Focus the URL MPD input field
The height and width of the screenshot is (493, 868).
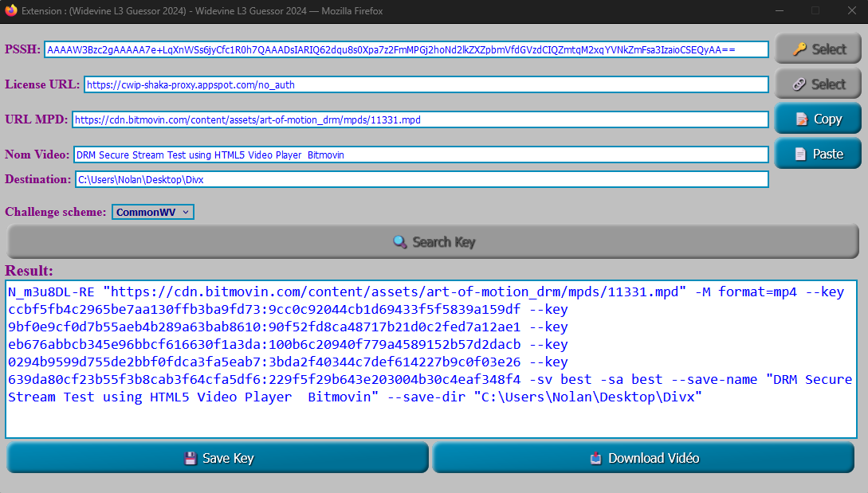tap(420, 119)
